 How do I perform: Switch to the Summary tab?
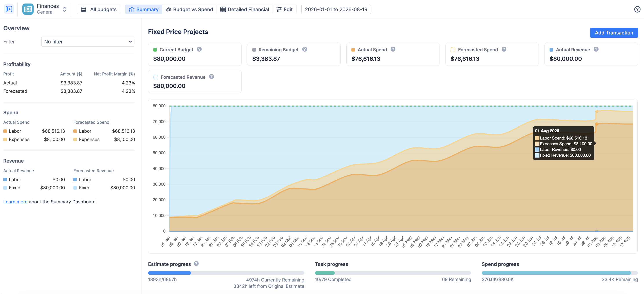pyautogui.click(x=143, y=9)
